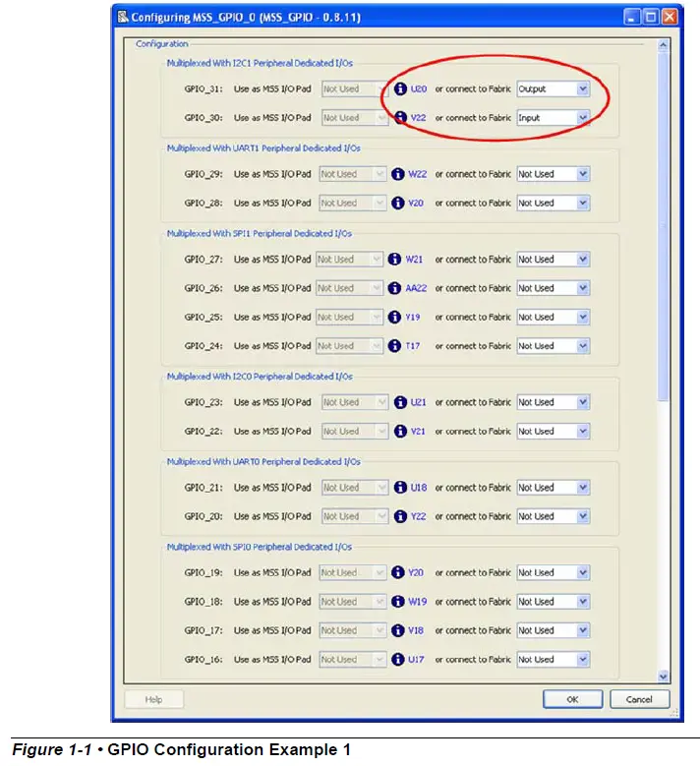Screen dimensions: 700x766
Task: Click the app icon in the title bar
Action: (x=123, y=17)
